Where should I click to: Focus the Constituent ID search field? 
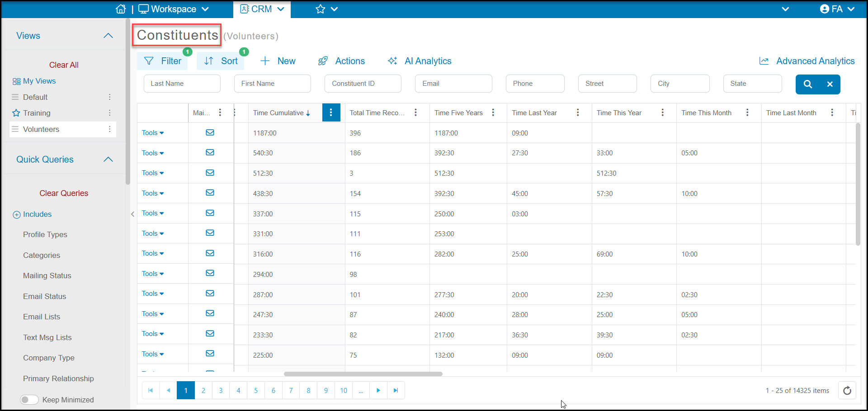(363, 84)
